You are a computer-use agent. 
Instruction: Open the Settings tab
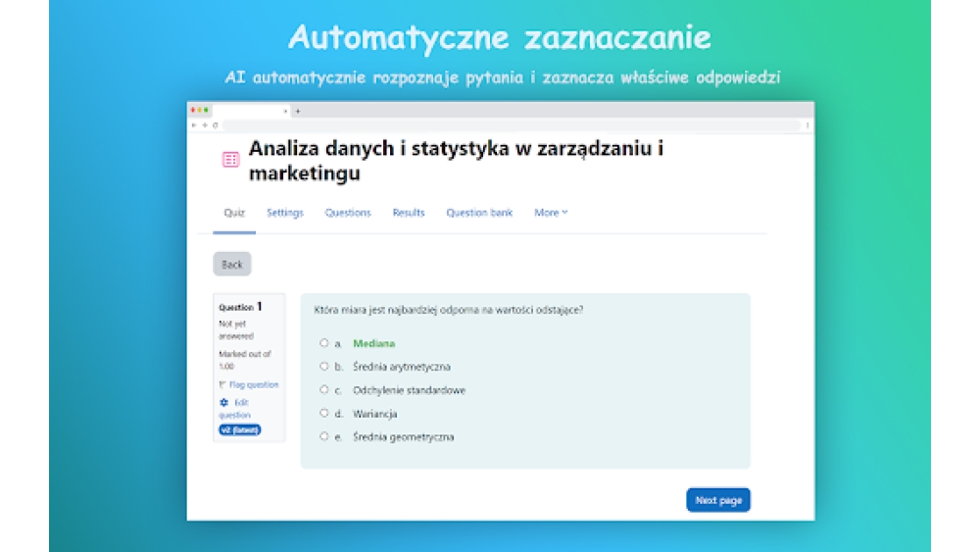[285, 213]
